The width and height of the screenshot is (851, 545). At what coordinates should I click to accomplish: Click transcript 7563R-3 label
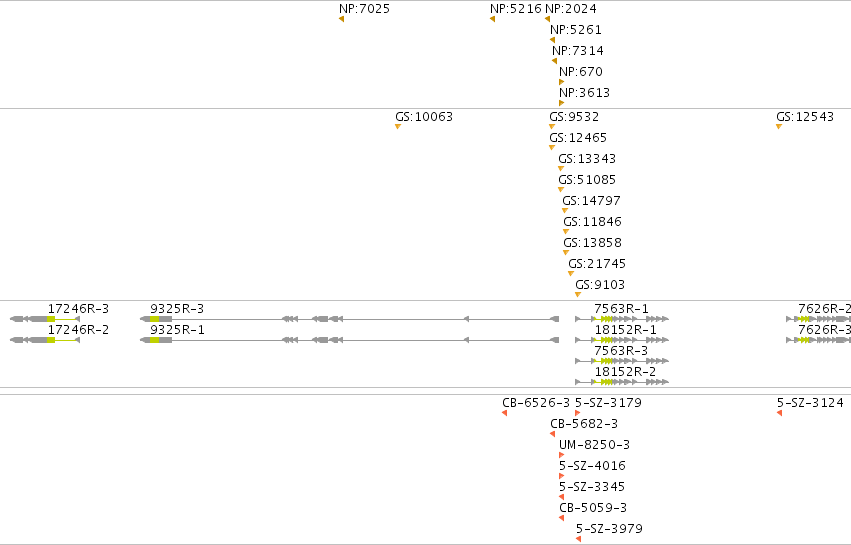coord(621,351)
